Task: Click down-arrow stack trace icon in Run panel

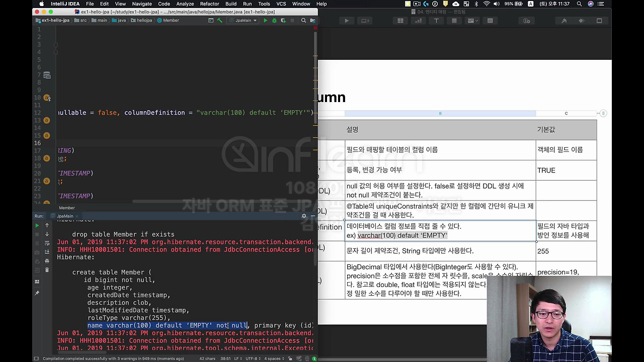Action: pyautogui.click(x=47, y=234)
